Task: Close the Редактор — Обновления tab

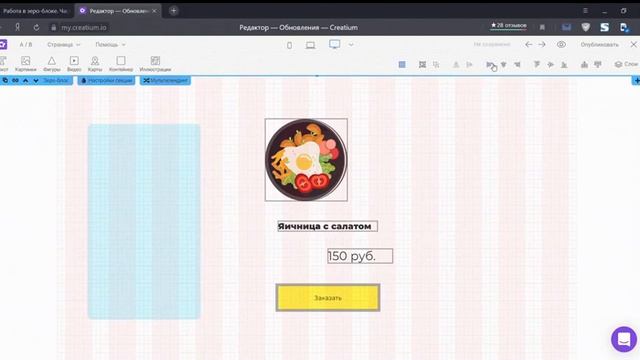Action: tap(154, 11)
